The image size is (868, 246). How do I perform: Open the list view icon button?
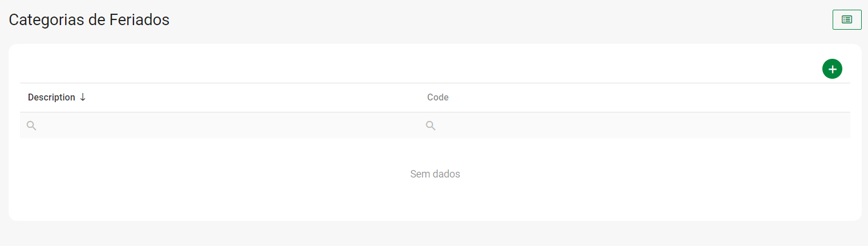pos(847,19)
